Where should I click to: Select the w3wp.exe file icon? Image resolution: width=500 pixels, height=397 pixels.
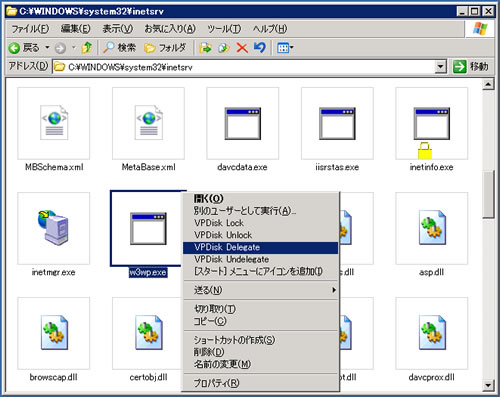point(148,229)
